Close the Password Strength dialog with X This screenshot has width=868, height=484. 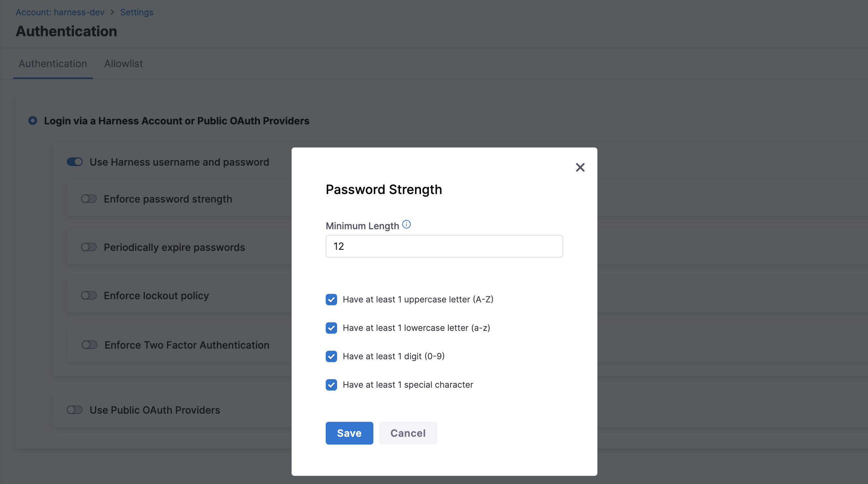point(580,167)
